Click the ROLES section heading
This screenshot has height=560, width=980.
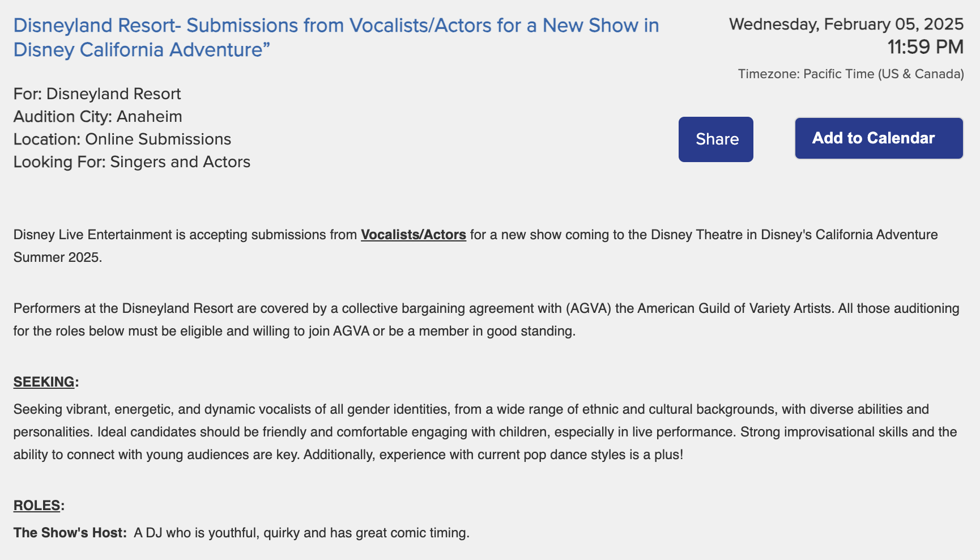click(x=37, y=506)
